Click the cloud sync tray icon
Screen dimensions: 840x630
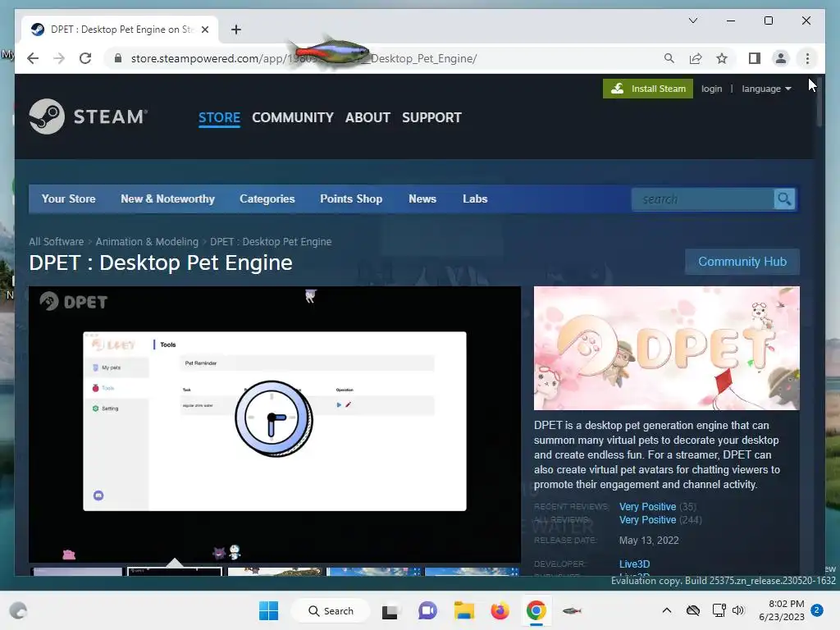click(x=692, y=610)
